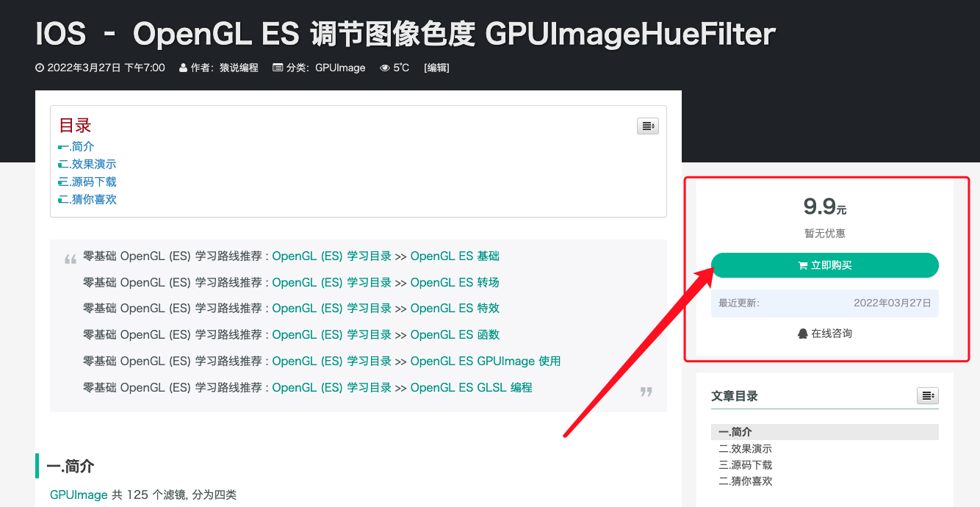
Task: Collapse the 目录 box with its list toggle
Action: 647,126
